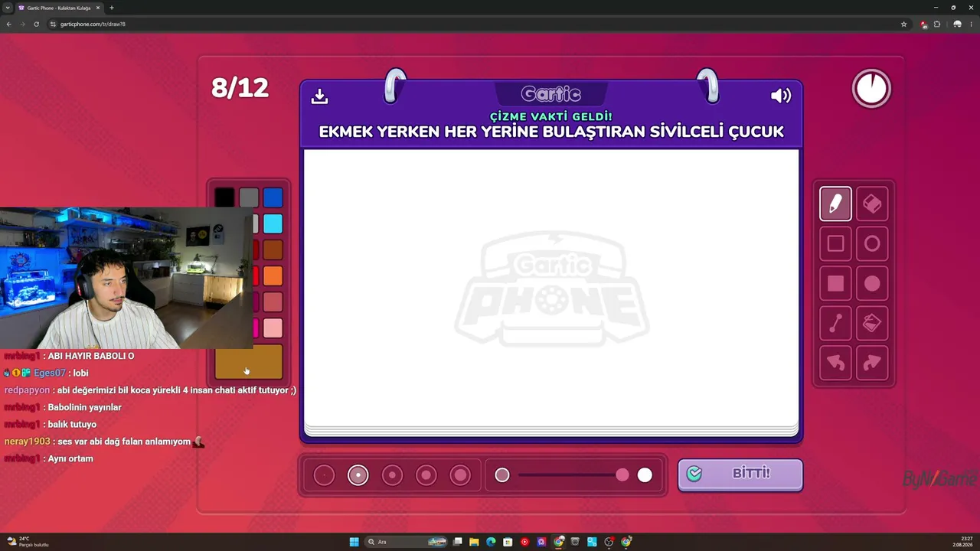The width and height of the screenshot is (980, 551).
Task: Open the Chrome profile avatar button
Action: (x=957, y=24)
